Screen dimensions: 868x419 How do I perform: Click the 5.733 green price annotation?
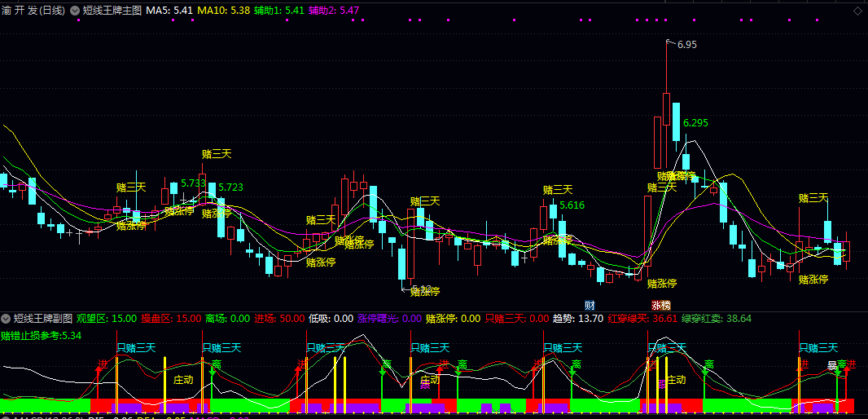193,183
